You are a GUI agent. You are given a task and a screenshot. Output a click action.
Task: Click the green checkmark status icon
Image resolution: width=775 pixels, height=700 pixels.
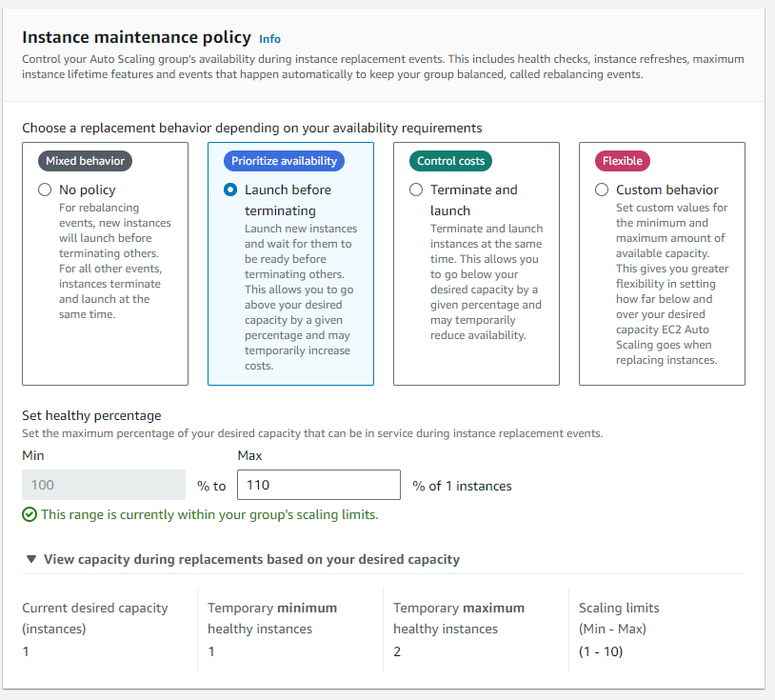pos(30,514)
